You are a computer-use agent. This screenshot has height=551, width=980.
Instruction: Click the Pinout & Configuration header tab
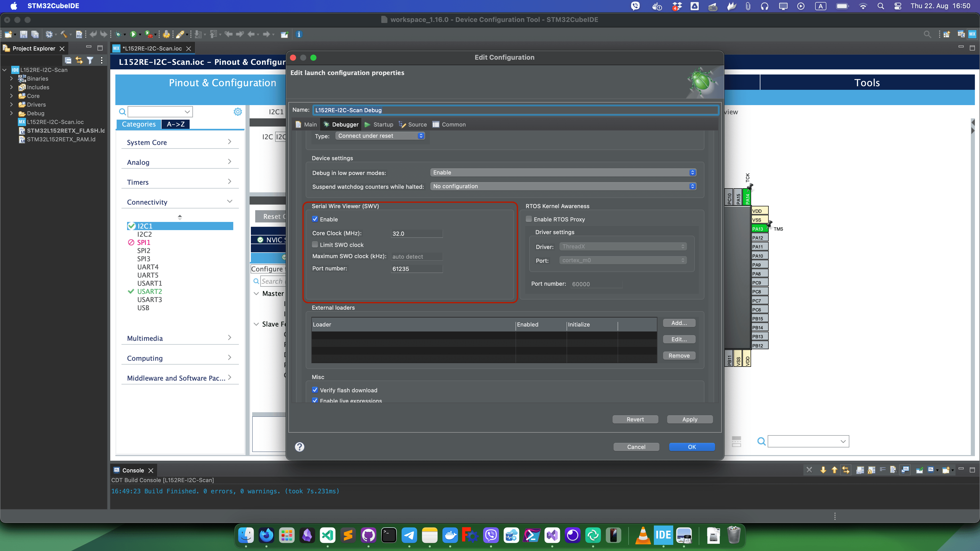point(223,82)
